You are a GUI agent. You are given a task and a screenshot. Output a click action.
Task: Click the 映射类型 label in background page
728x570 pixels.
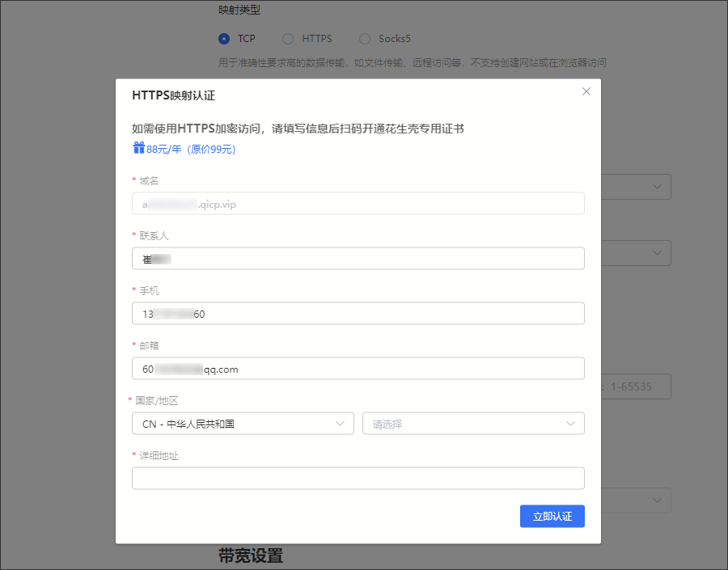[239, 10]
